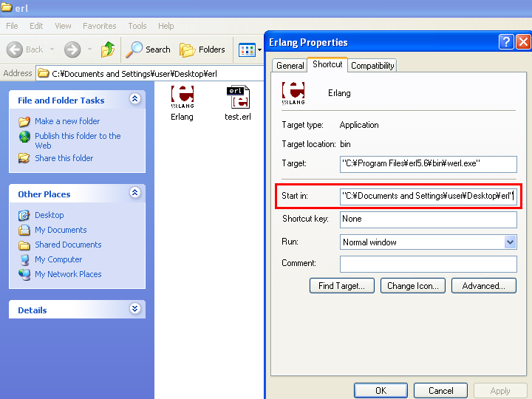The width and height of the screenshot is (532, 399).
Task: Go up one folder level icon
Action: click(108, 50)
